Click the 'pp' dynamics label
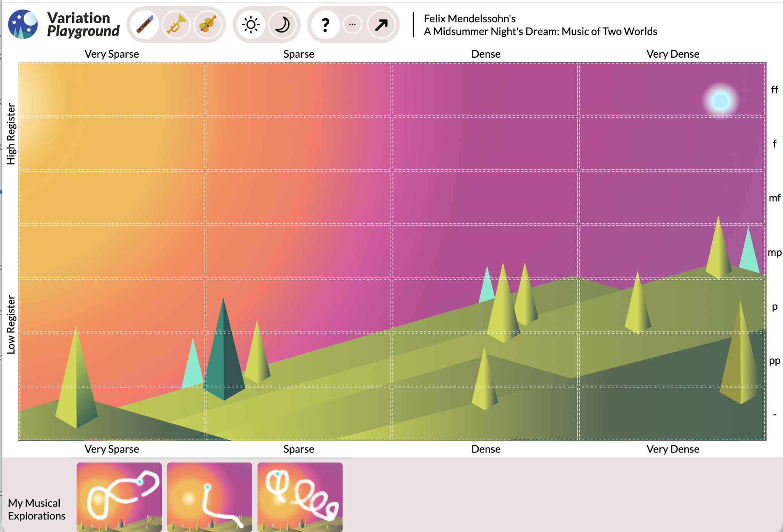 pyautogui.click(x=775, y=361)
